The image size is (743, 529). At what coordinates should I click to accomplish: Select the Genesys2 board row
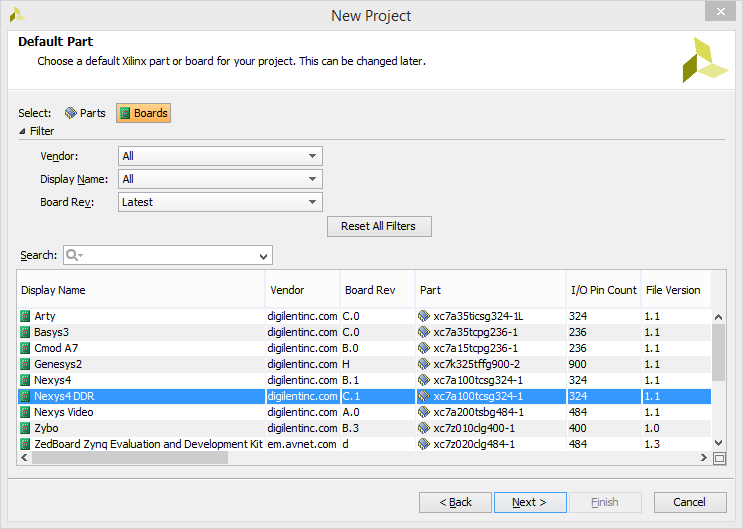364,365
